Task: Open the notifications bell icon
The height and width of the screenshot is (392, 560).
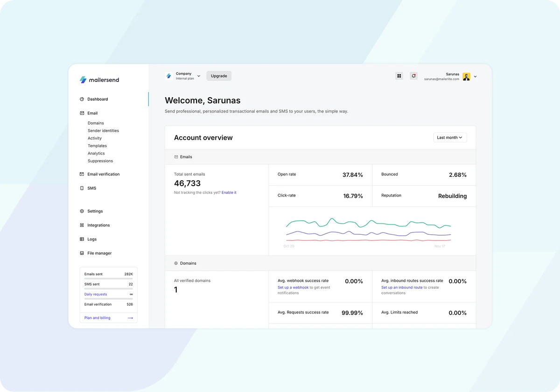Action: pos(413,76)
